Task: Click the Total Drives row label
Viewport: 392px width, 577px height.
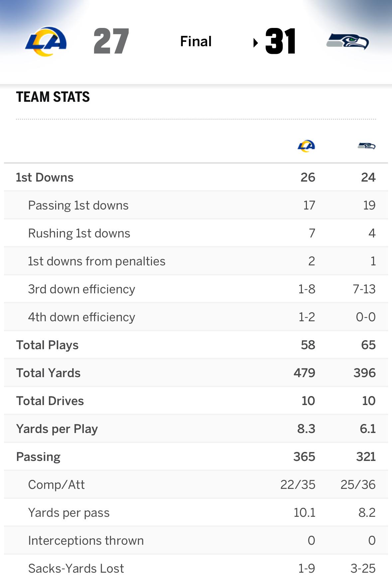Action: click(50, 401)
